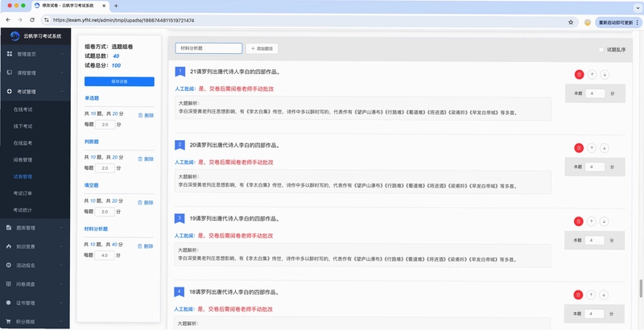Delete the 判断题 section
This screenshot has height=330, width=644.
146,159
